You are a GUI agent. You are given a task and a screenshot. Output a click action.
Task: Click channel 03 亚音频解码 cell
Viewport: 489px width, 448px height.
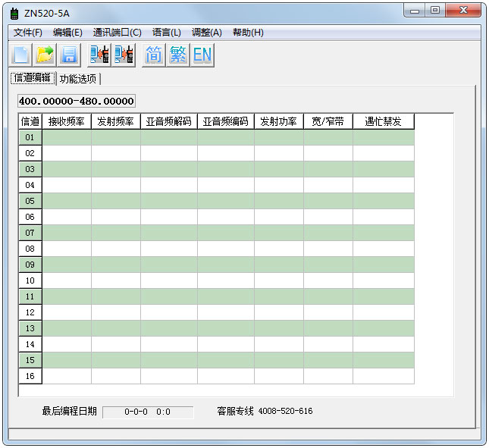169,169
